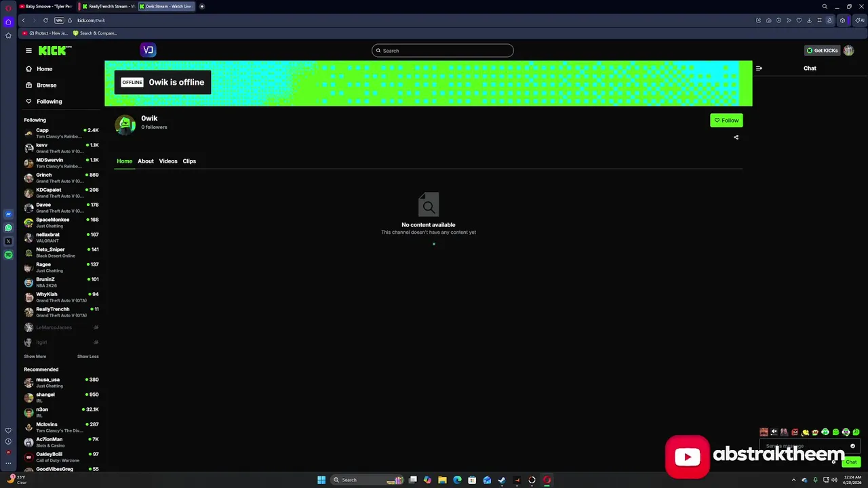Open browser downloads icon
Screen dimensions: 868x488
pos(809,20)
